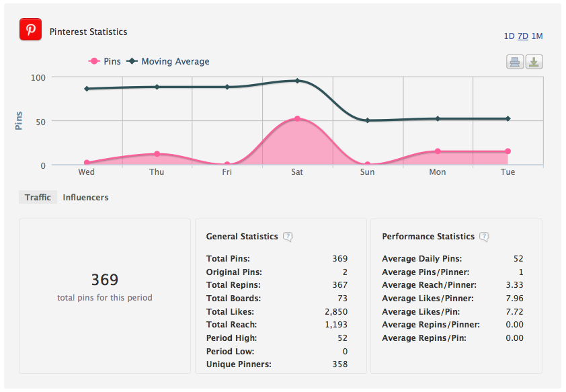
Task: Toggle the Pins series in legend
Action: [105, 61]
